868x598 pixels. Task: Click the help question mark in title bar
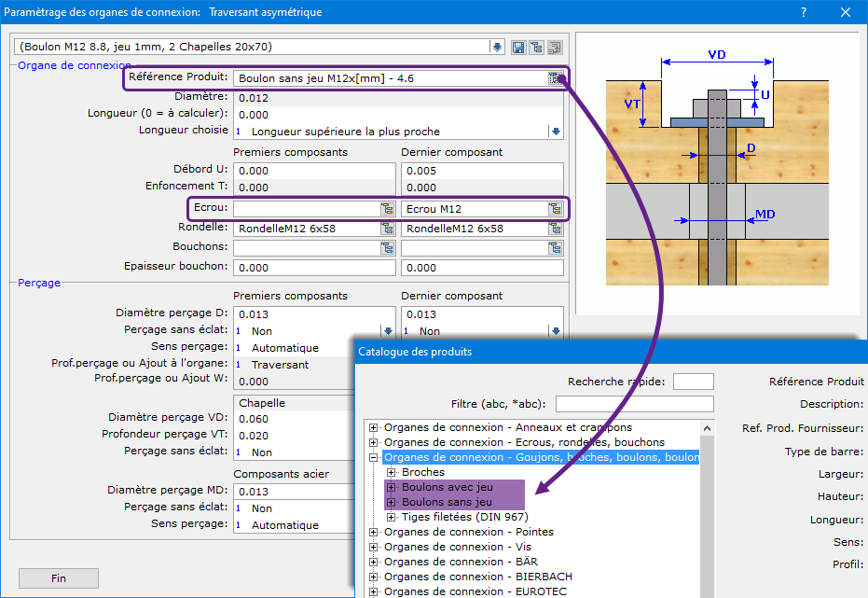(804, 12)
